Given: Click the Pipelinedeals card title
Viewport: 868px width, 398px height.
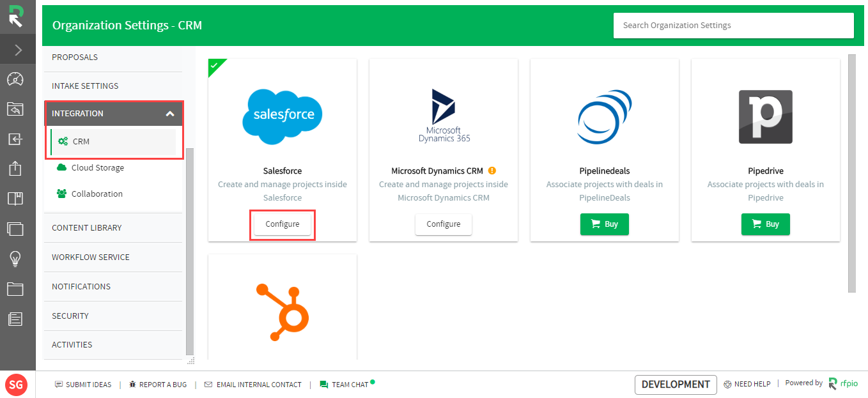Looking at the screenshot, I should pyautogui.click(x=605, y=171).
